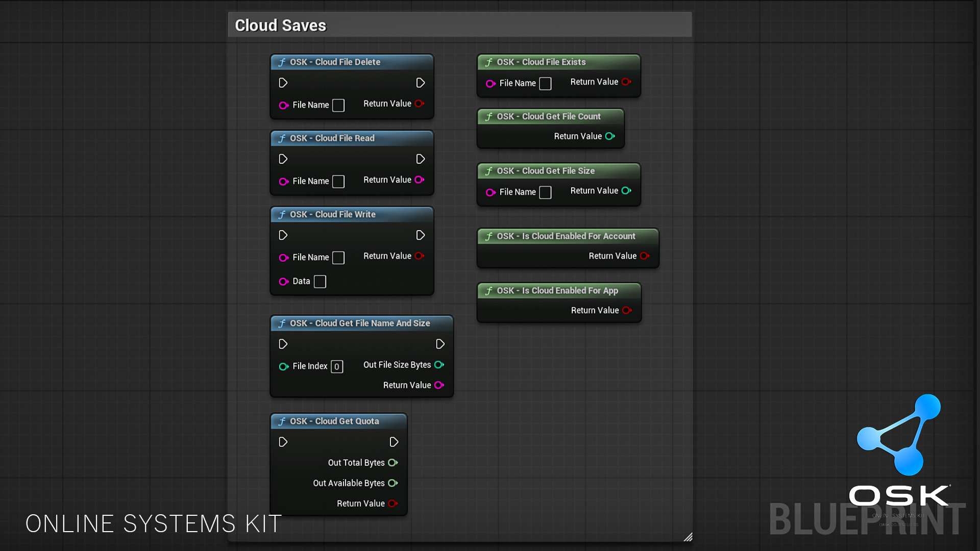Click Out File Size Bytes pin on Get File Name And Size
The image size is (980, 551).
pyautogui.click(x=439, y=365)
